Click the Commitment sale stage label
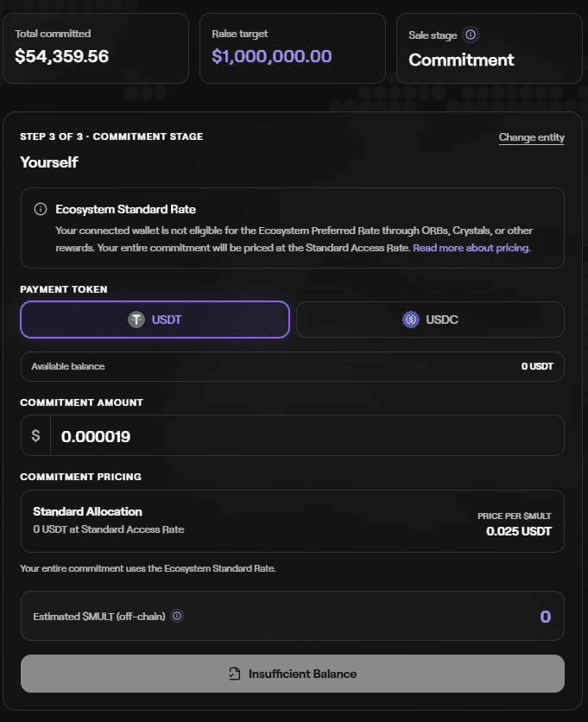Screen dimensions: 588x722 click(461, 60)
